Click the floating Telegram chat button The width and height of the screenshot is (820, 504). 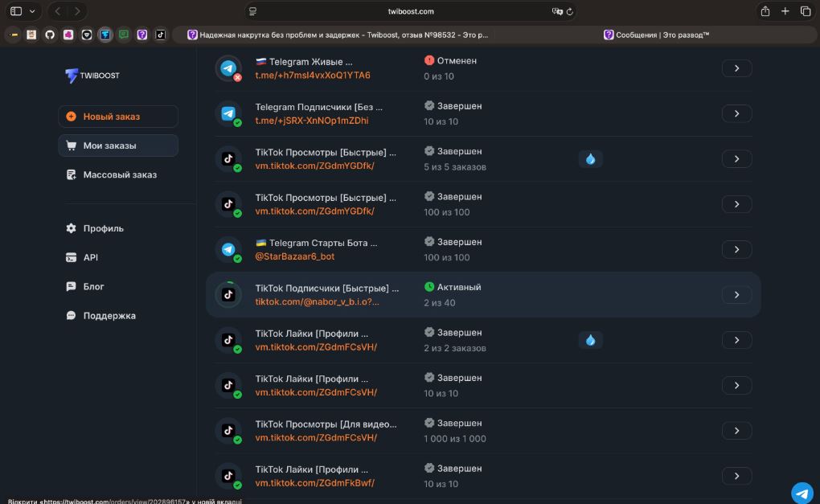(x=802, y=492)
